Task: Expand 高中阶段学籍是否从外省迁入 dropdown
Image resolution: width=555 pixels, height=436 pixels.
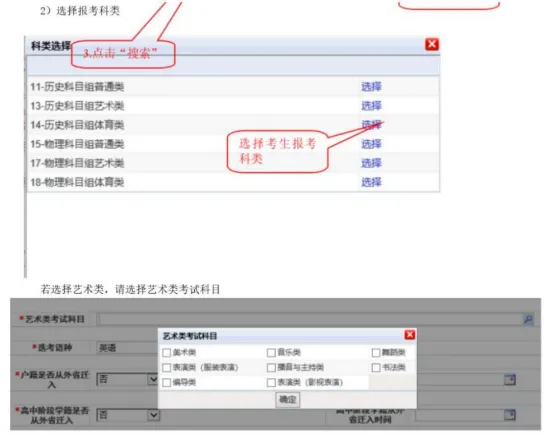Action: click(153, 414)
